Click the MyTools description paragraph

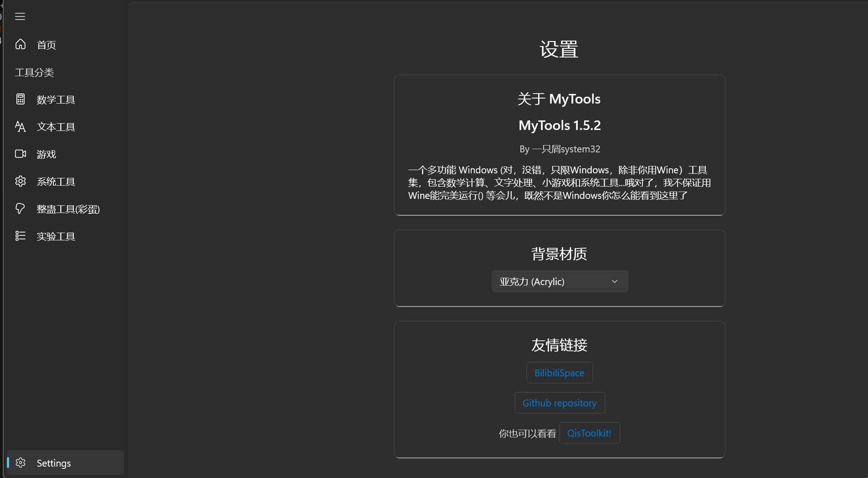pos(560,182)
